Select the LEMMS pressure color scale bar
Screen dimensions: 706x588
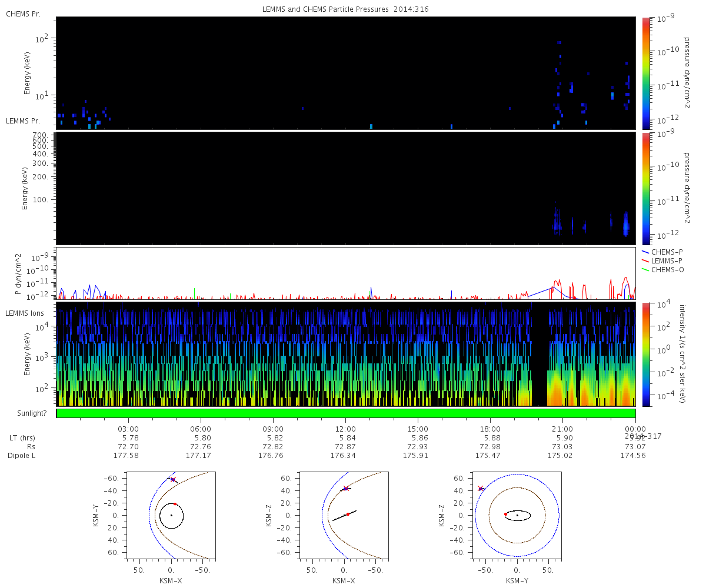(x=645, y=188)
